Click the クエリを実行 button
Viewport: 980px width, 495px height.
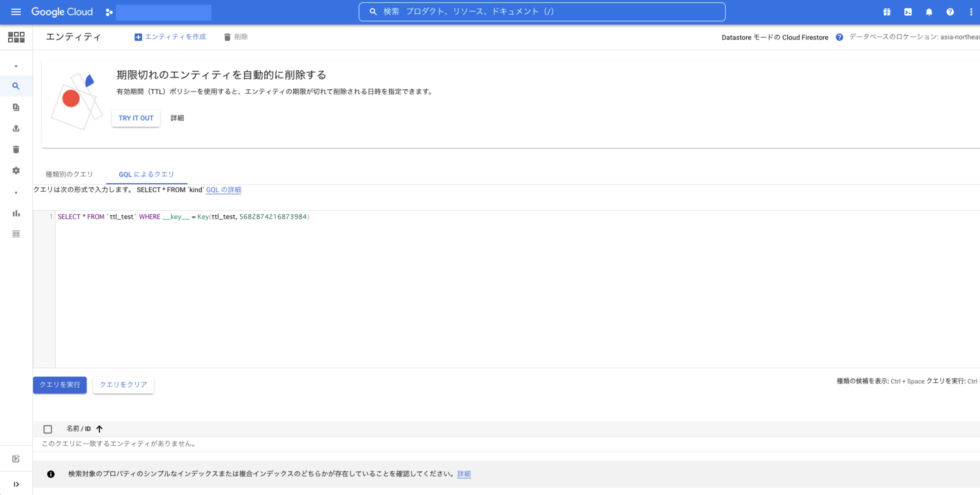pos(60,385)
